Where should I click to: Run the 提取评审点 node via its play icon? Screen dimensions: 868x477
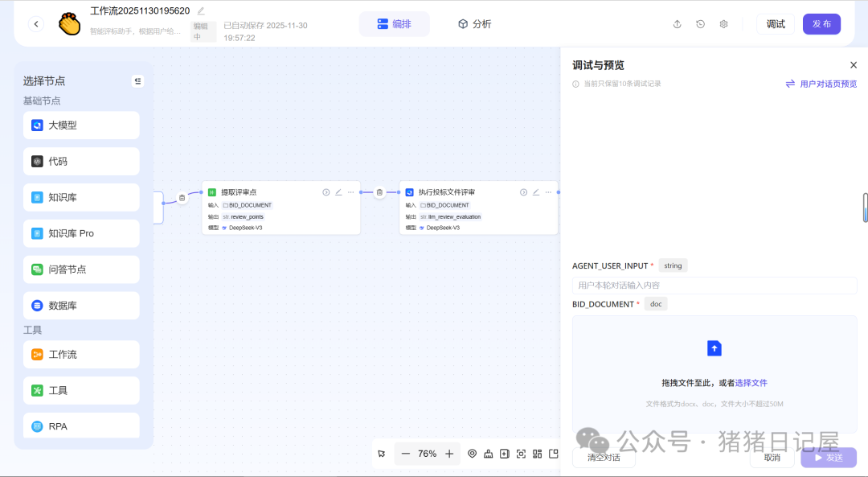click(x=325, y=191)
